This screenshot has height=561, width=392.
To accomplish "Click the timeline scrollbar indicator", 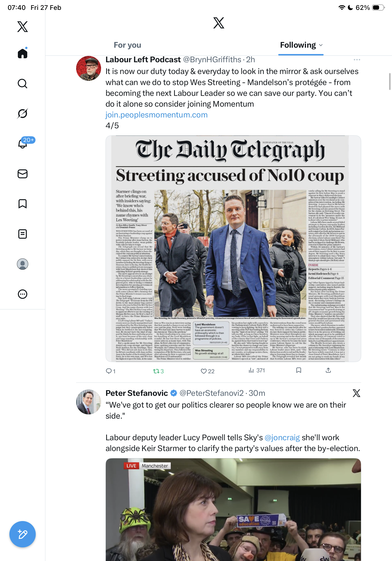I will (x=390, y=82).
